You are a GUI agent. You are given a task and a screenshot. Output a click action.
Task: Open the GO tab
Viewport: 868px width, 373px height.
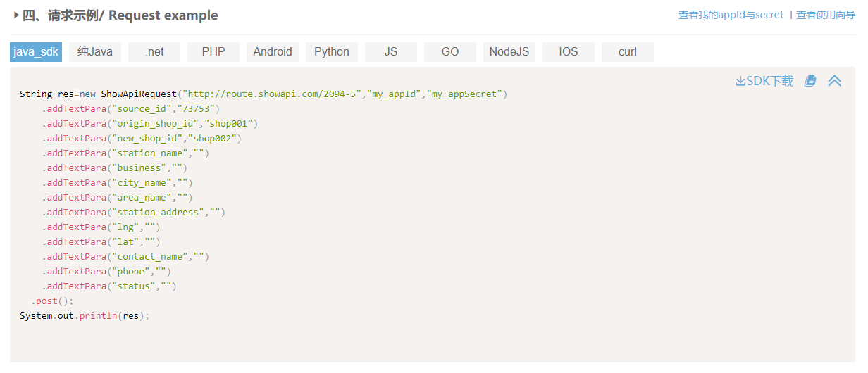pyautogui.click(x=450, y=52)
